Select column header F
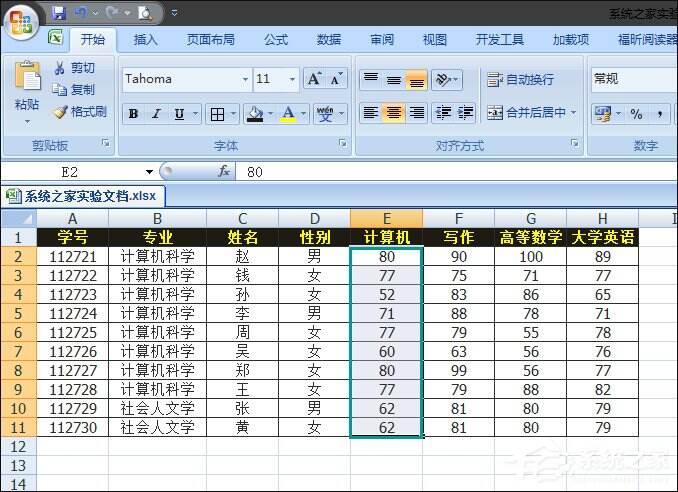 pyautogui.click(x=458, y=219)
